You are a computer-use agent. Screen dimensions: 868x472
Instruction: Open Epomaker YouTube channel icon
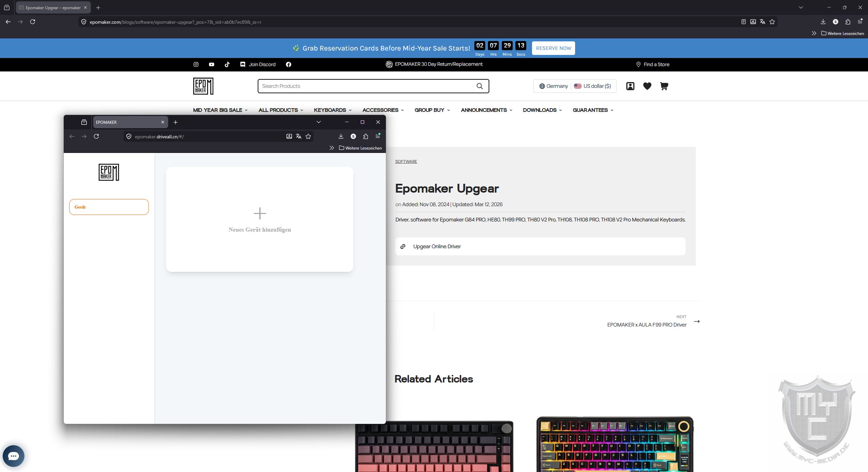click(212, 64)
